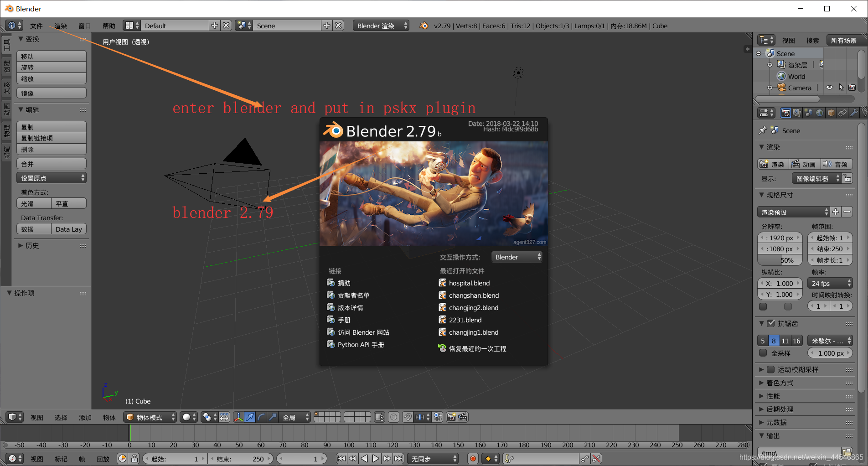Screen dimensions: 868x466
Task: Select anti-aliasing sample count 5
Action: click(x=763, y=341)
